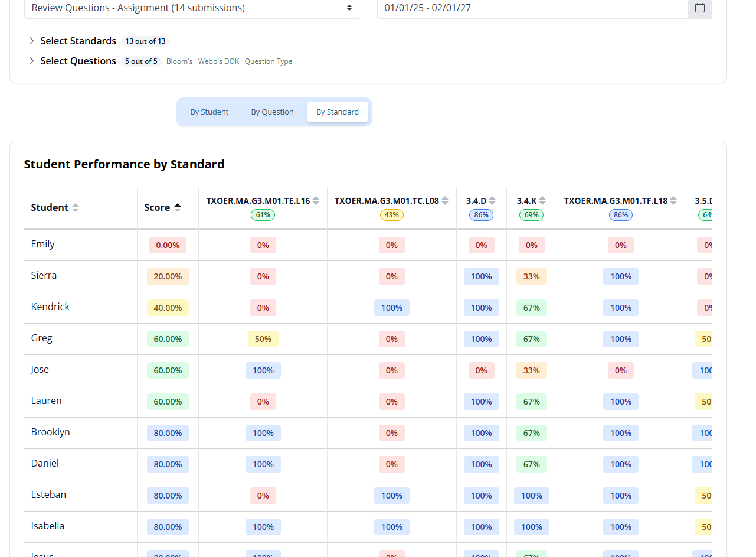Click Bloom's Webb's DOK Question Type text
This screenshot has height=557, width=756.
(230, 61)
